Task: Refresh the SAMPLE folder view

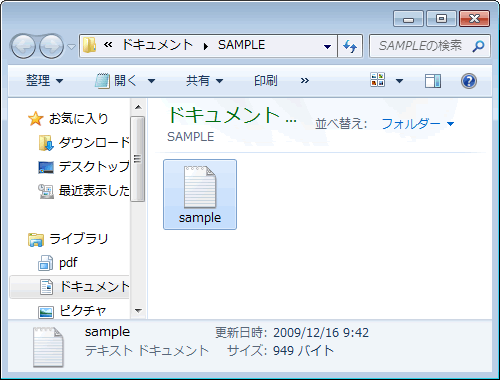Action: (350, 46)
